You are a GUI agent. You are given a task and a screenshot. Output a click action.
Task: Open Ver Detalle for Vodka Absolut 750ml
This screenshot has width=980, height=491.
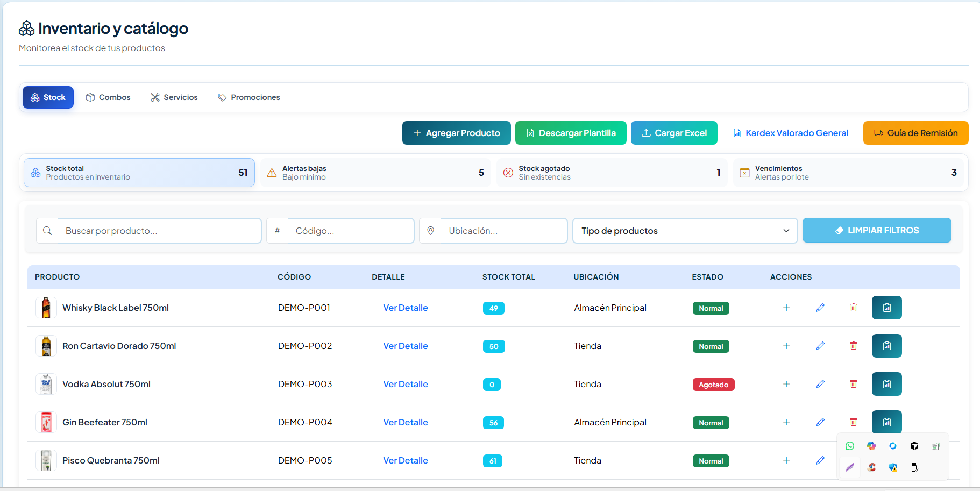(406, 384)
